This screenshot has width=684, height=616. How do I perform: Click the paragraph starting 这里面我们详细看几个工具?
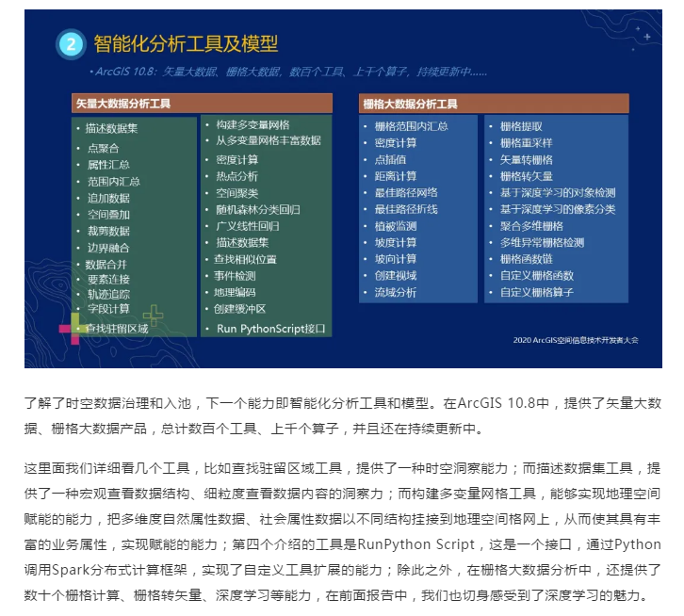(x=343, y=532)
